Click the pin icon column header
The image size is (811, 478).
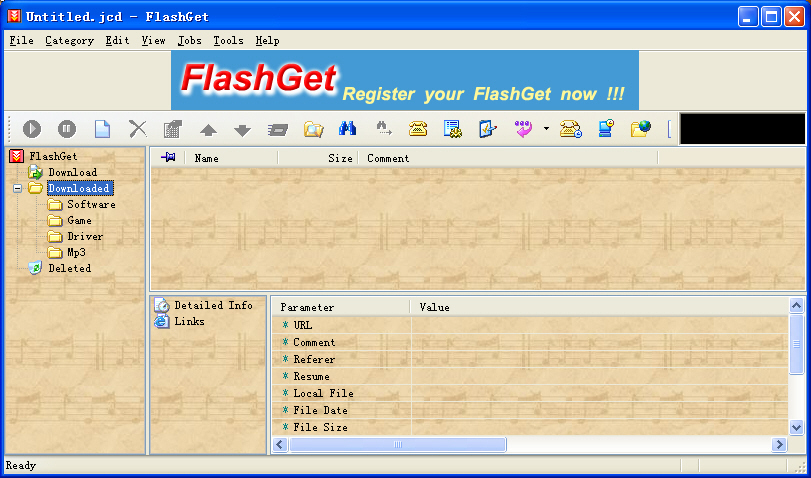(x=168, y=157)
